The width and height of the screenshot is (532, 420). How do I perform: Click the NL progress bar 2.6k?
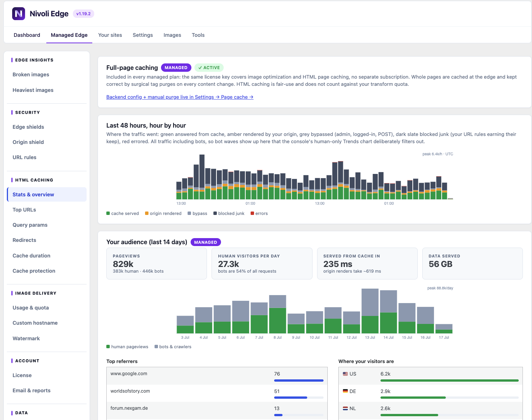450,415
